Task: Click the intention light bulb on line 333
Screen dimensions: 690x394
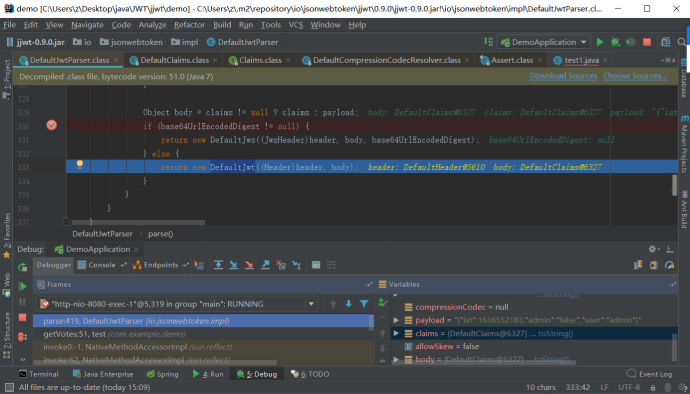Action: [80, 165]
